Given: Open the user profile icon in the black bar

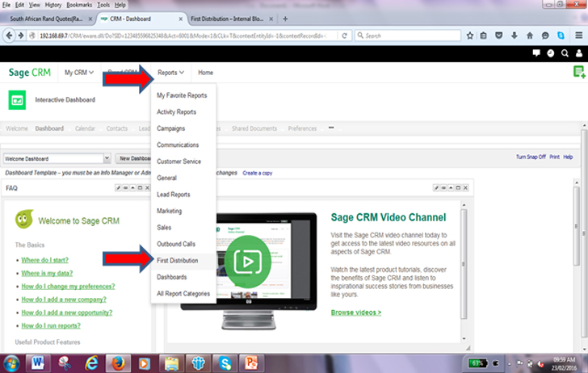Looking at the screenshot, I should click(579, 53).
